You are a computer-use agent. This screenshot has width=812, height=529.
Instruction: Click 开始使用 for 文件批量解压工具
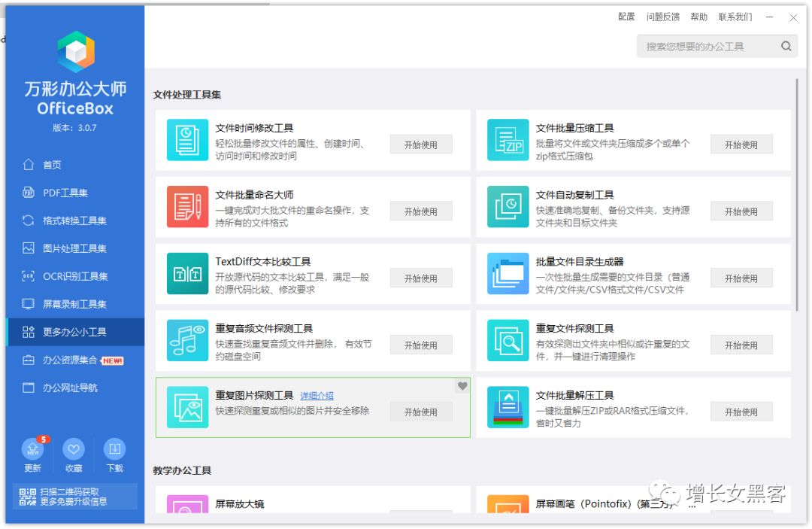(x=741, y=412)
